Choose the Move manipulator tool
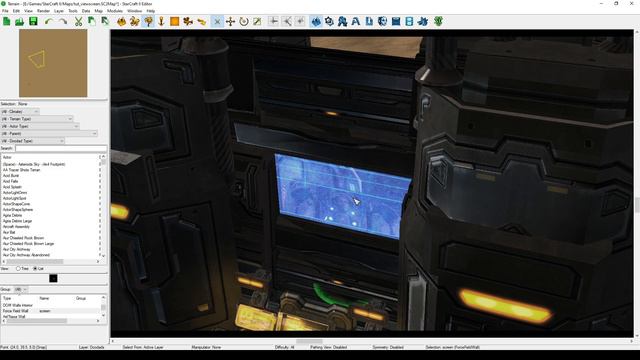 [230, 22]
